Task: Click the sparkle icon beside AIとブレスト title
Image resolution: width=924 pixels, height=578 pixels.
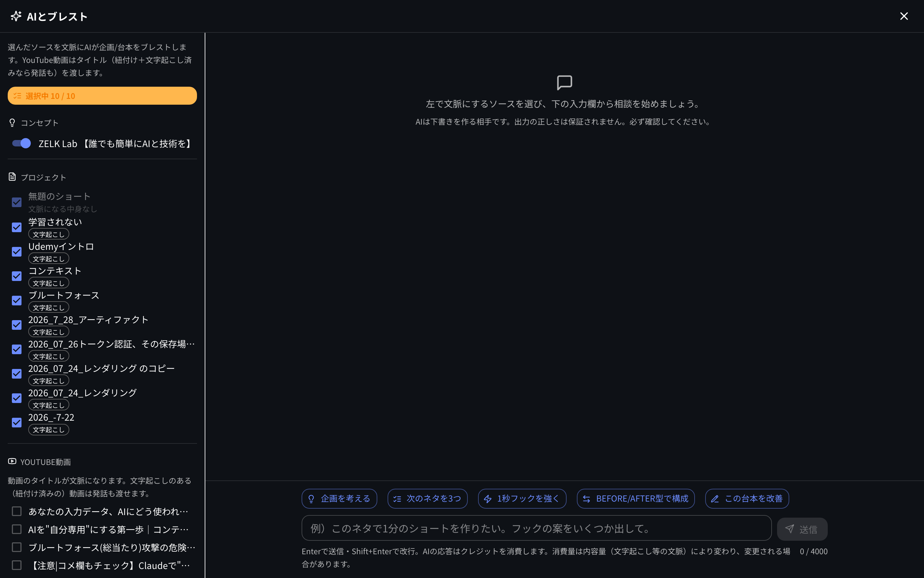Action: [x=16, y=16]
